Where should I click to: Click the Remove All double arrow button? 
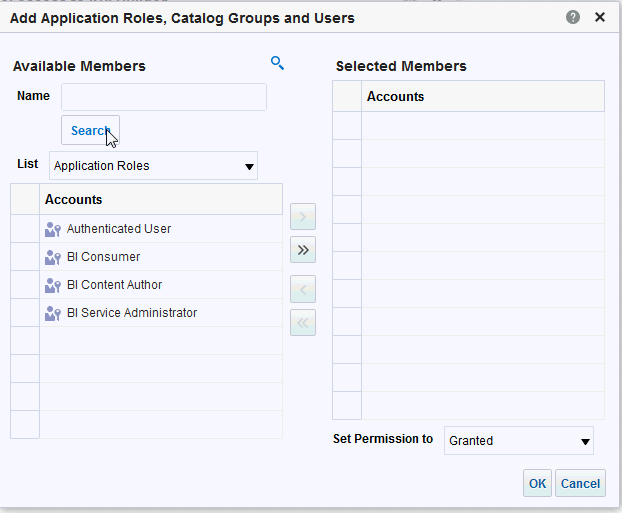tap(303, 323)
